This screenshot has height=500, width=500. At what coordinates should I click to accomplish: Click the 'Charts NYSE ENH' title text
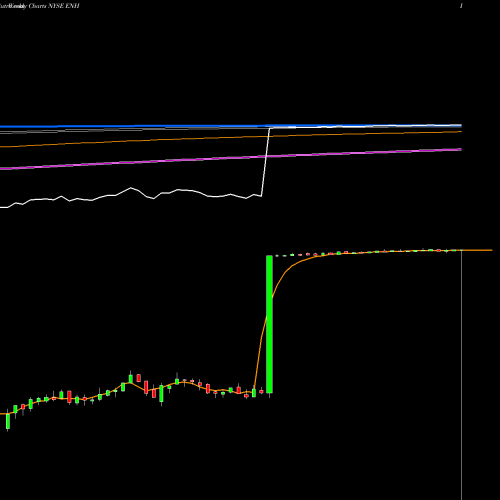coord(54,6)
